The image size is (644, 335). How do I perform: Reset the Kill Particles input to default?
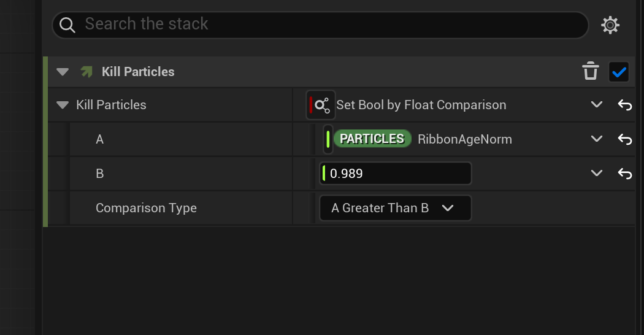point(624,105)
